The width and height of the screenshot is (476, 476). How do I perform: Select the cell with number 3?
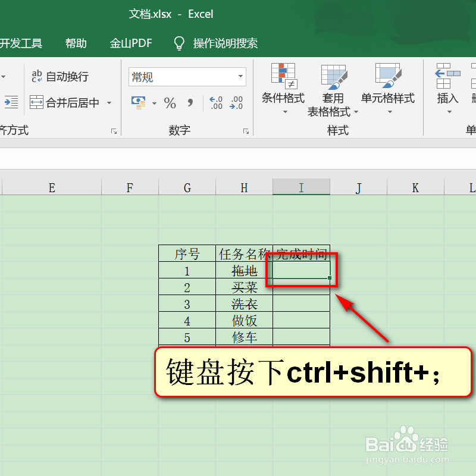tap(187, 303)
